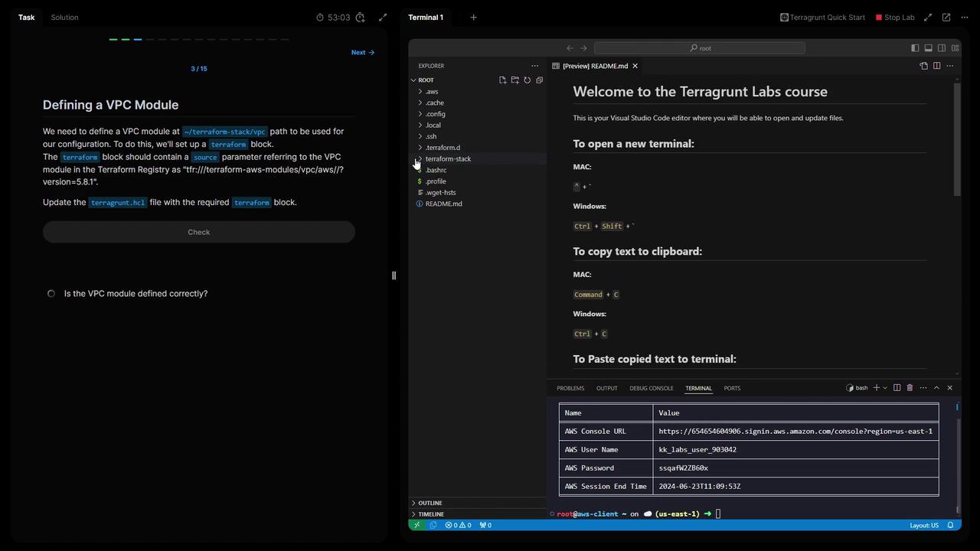Viewport: 980px width, 551px height.
Task: Click the New File icon in Explorer
Action: [x=502, y=80]
